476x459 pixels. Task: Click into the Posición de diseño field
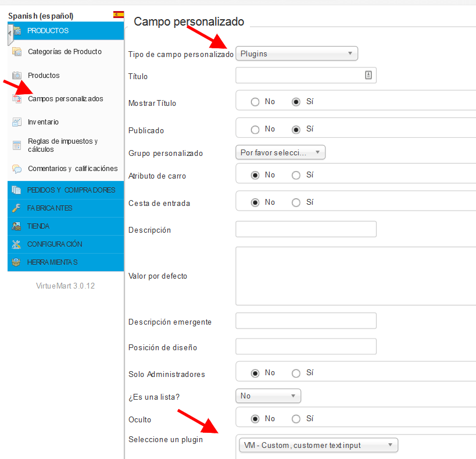tap(306, 346)
